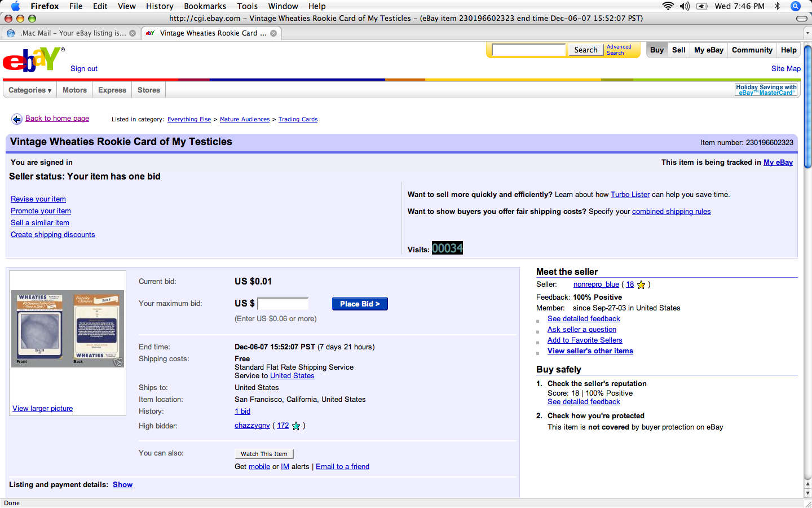This screenshot has width=812, height=508.
Task: Click the Watch This Item button
Action: click(x=264, y=454)
